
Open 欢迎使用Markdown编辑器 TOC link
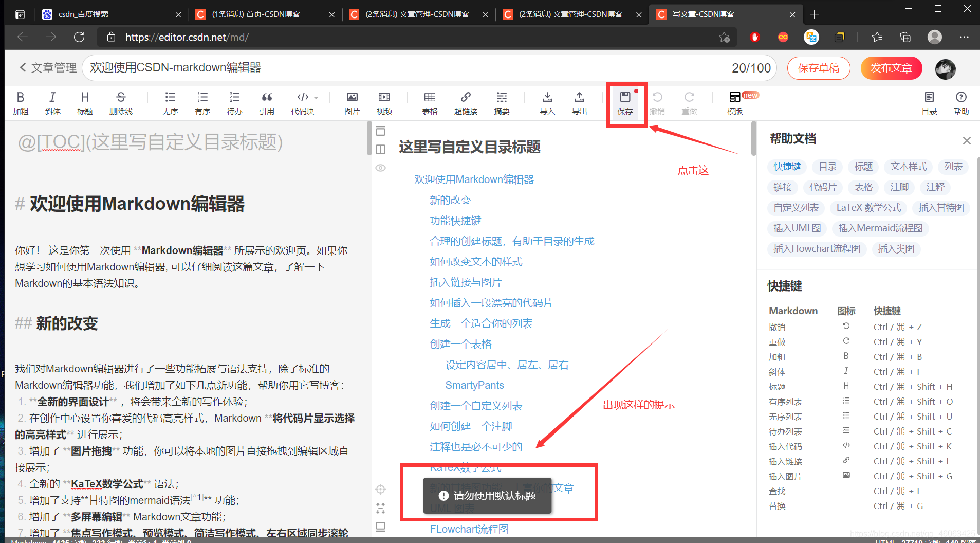tap(474, 179)
